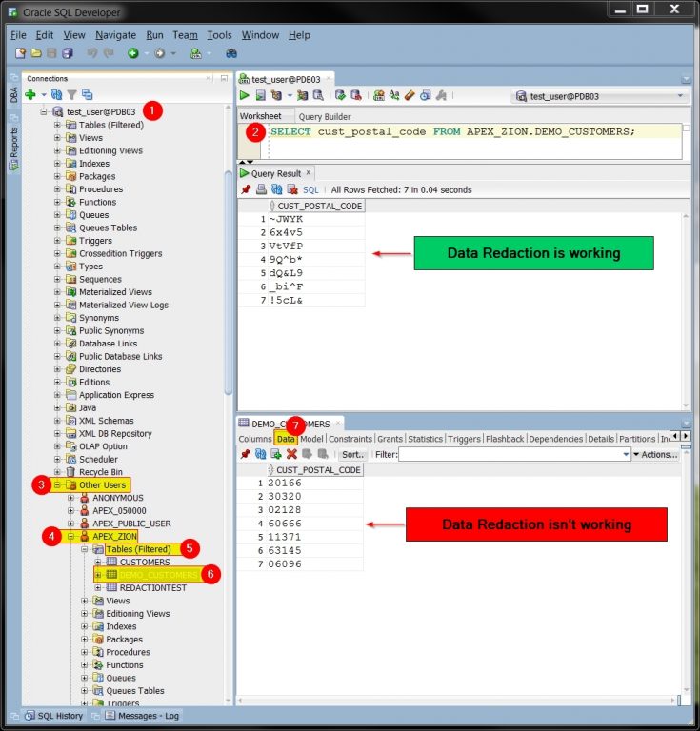Select the APEX_PUBLIC_USER node
The height and width of the screenshot is (731, 700).
pos(131,524)
